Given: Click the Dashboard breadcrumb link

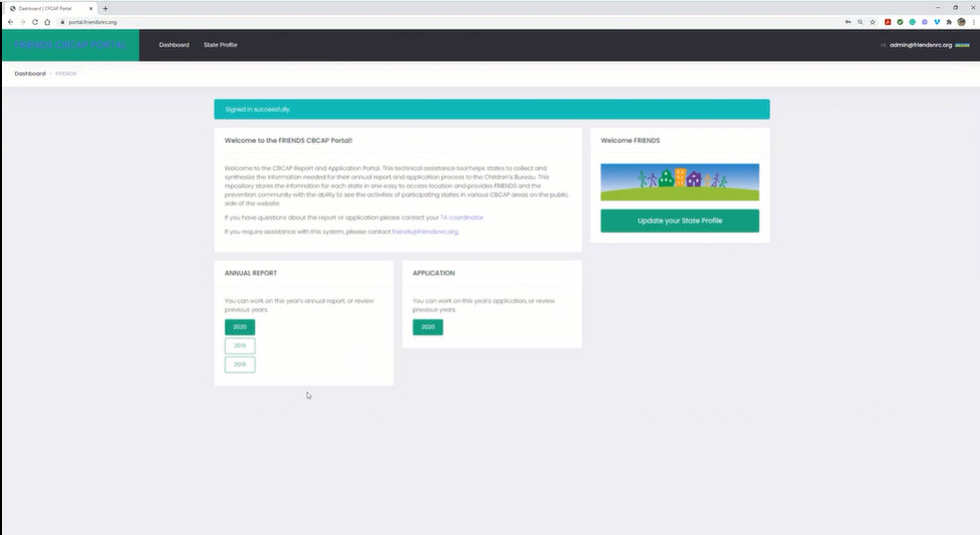Looking at the screenshot, I should pyautogui.click(x=30, y=73).
